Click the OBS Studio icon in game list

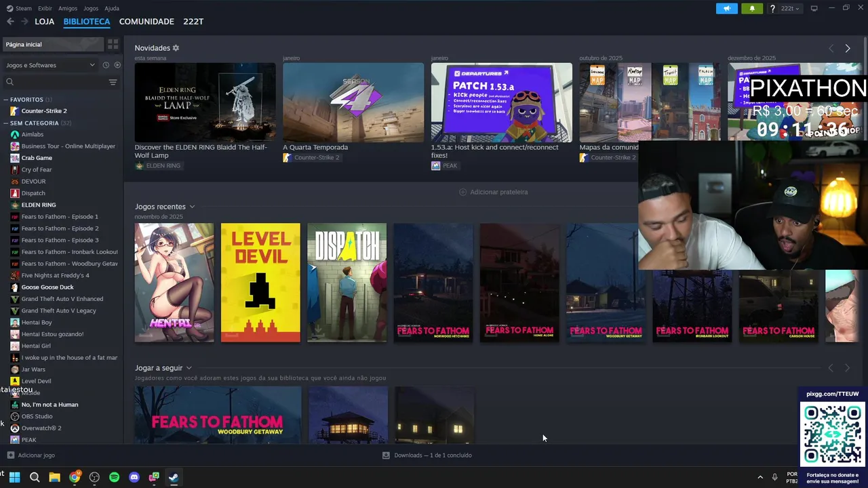(15, 416)
